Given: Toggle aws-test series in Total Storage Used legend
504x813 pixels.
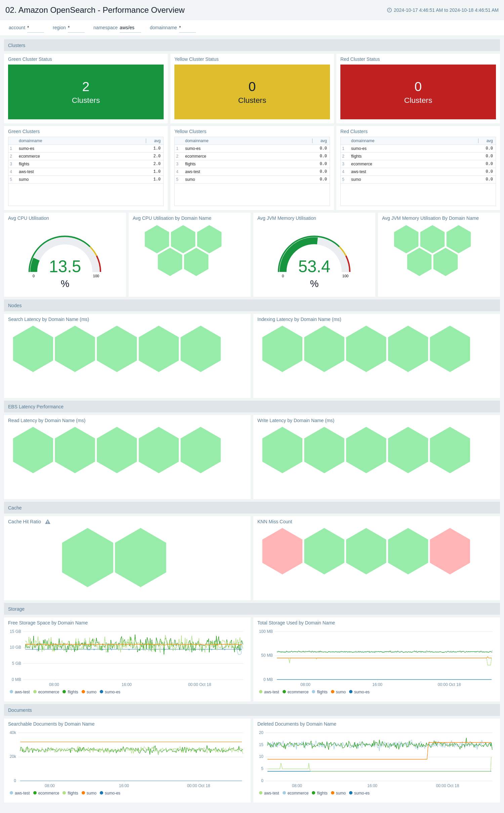Looking at the screenshot, I should [269, 692].
